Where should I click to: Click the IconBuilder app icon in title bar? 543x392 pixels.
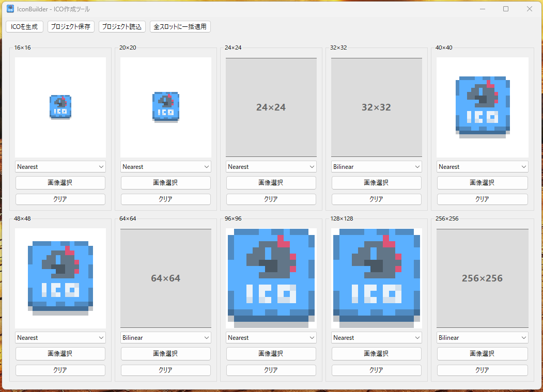(x=10, y=8)
